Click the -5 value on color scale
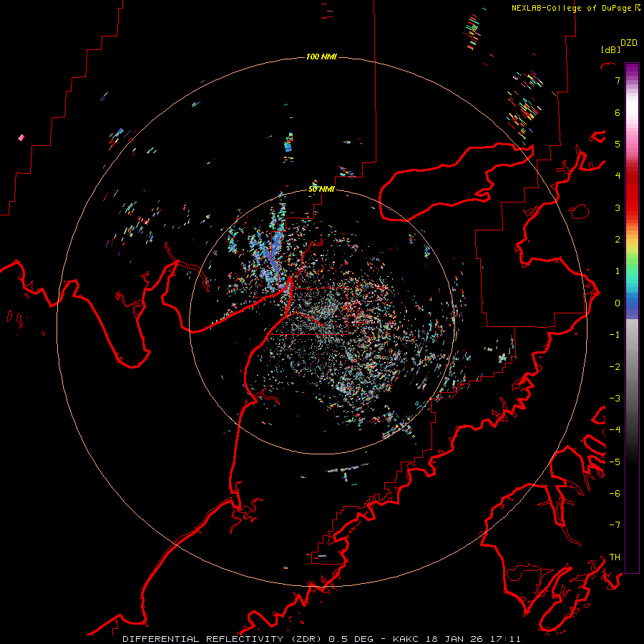Viewport: 644px width, 644px height. point(615,462)
